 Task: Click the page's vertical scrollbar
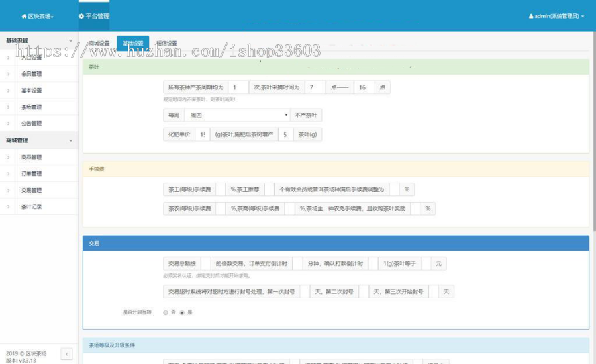[x=593, y=132]
